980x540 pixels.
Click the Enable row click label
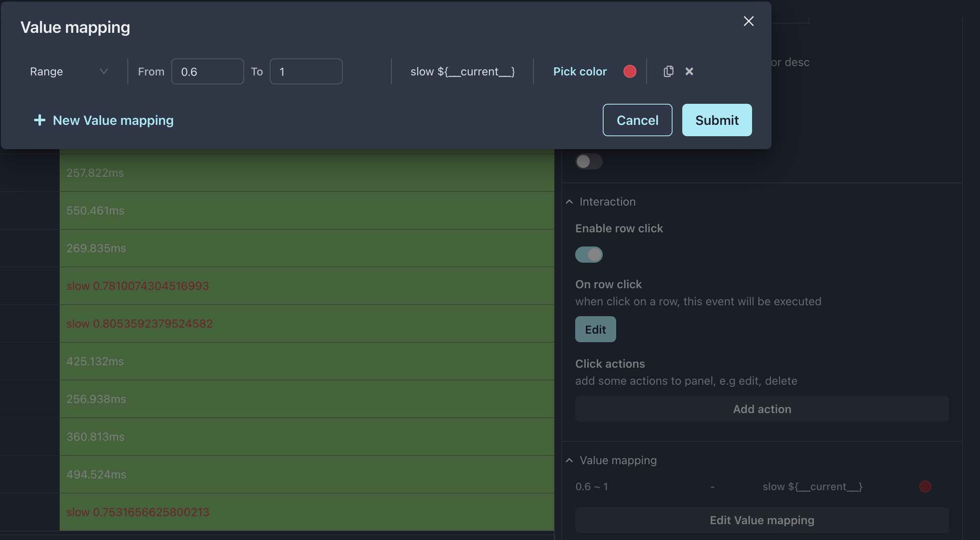click(x=619, y=228)
